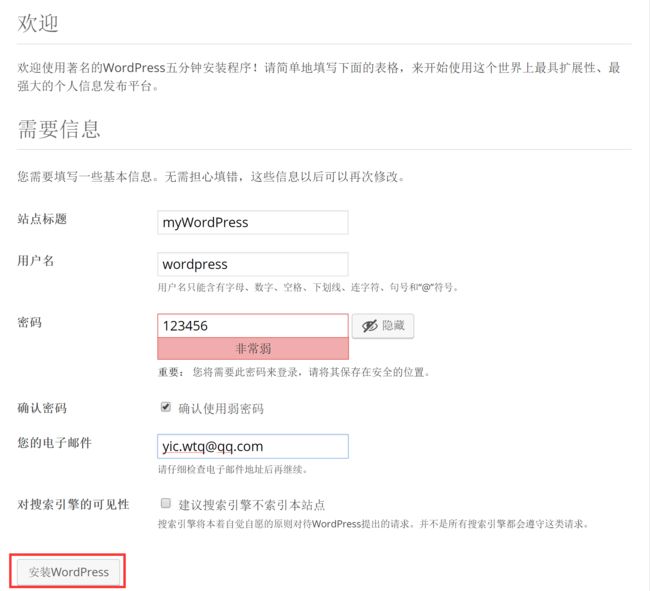The image size is (650, 591).
Task: Click the 对搜索引擎的可见性 label
Action: 73,504
